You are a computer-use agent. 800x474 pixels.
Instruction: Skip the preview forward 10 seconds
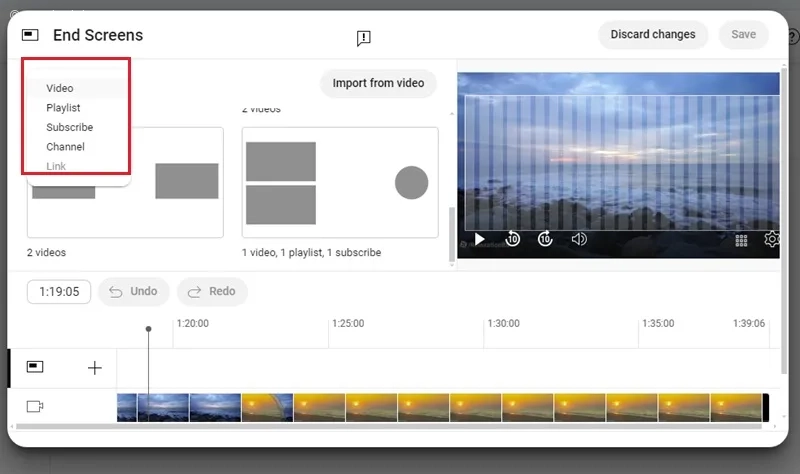tap(545, 238)
